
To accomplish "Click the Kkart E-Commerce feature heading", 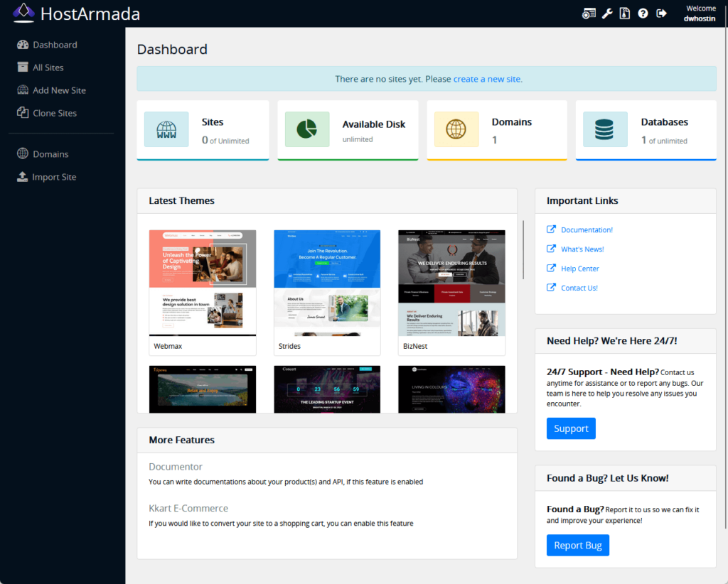I will (x=188, y=509).
